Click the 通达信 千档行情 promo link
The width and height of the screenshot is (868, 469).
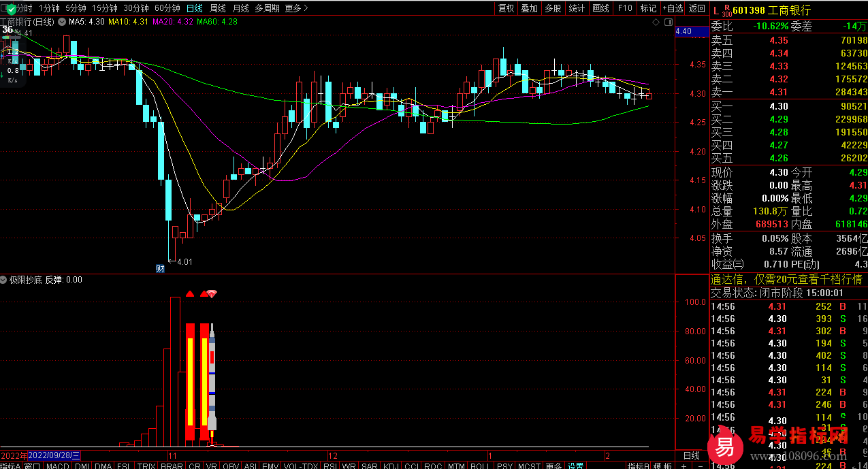click(x=786, y=279)
